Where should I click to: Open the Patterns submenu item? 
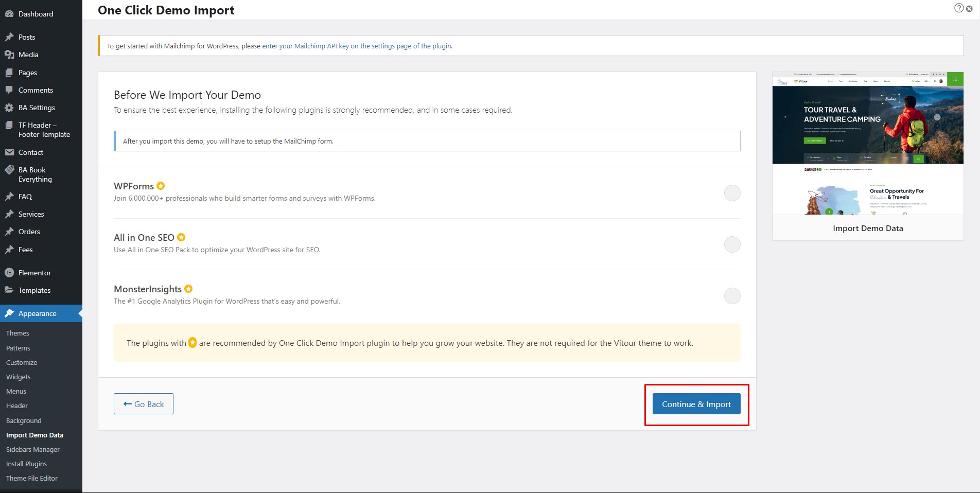18,348
